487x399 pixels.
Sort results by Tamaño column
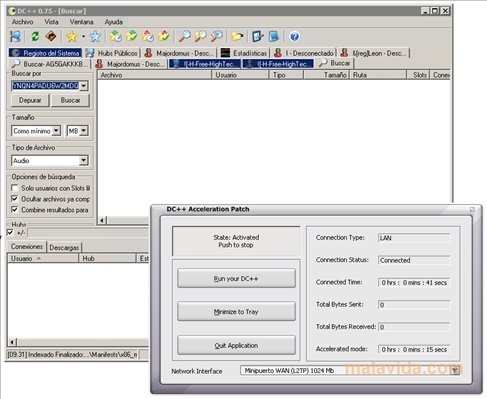click(326, 75)
